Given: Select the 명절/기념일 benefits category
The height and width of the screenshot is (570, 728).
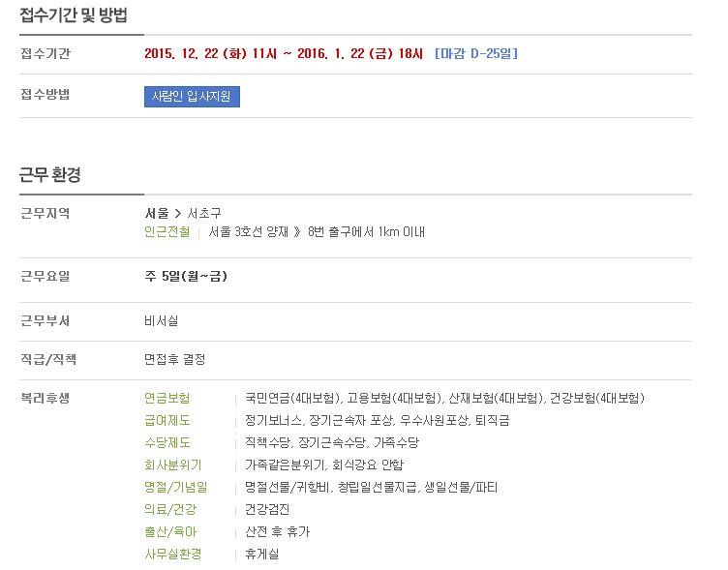Looking at the screenshot, I should (175, 488).
